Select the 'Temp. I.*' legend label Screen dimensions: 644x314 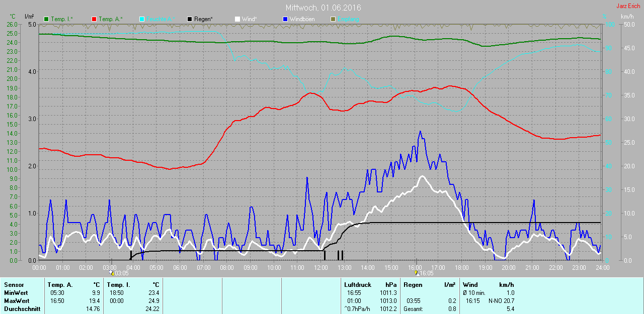(62, 19)
